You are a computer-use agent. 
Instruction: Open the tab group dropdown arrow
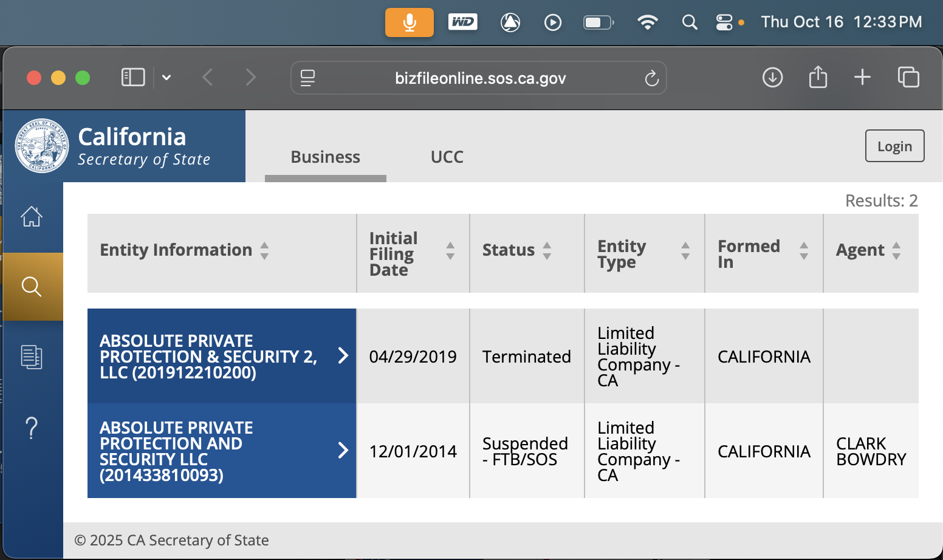tap(166, 78)
